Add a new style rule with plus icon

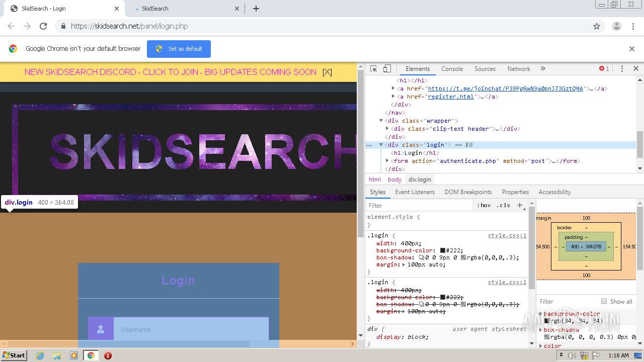coord(520,205)
